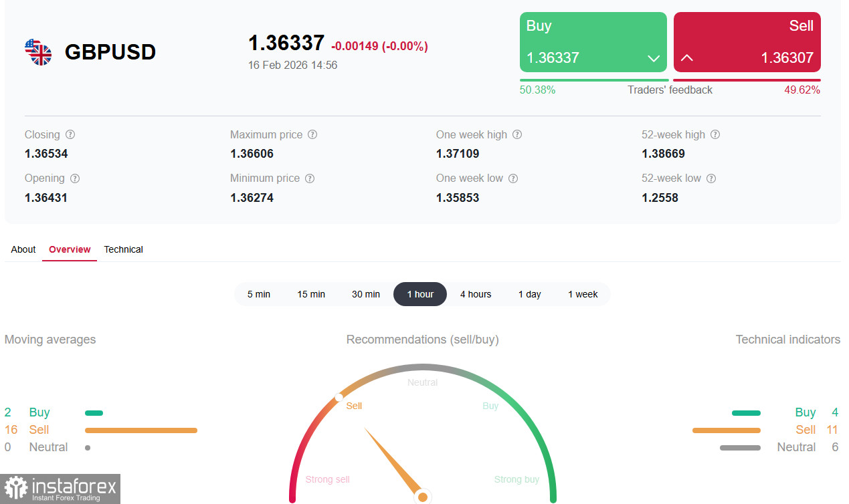
Task: Click the Minimum price value 1.36274
Action: point(252,198)
